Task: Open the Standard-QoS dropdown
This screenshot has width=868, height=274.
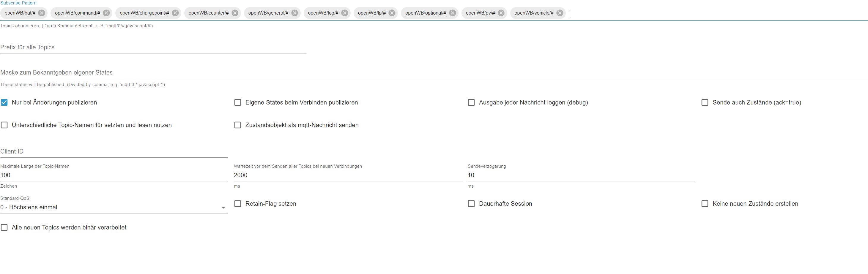Action: (114, 207)
